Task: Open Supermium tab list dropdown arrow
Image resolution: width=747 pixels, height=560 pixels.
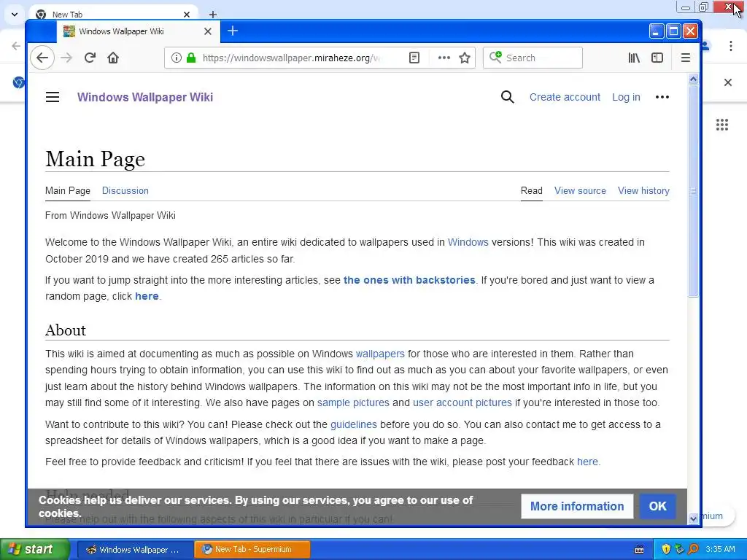Action: pos(15,15)
